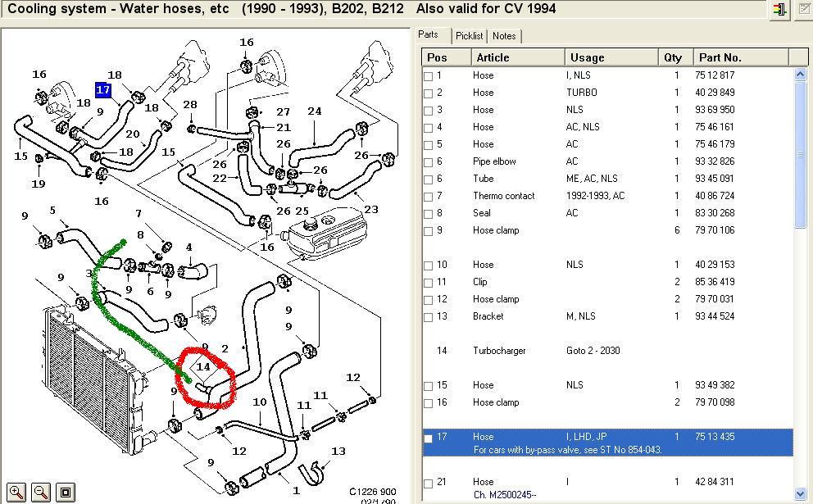The image size is (813, 504).
Task: Click part number 75 46 179
Action: coord(715,144)
